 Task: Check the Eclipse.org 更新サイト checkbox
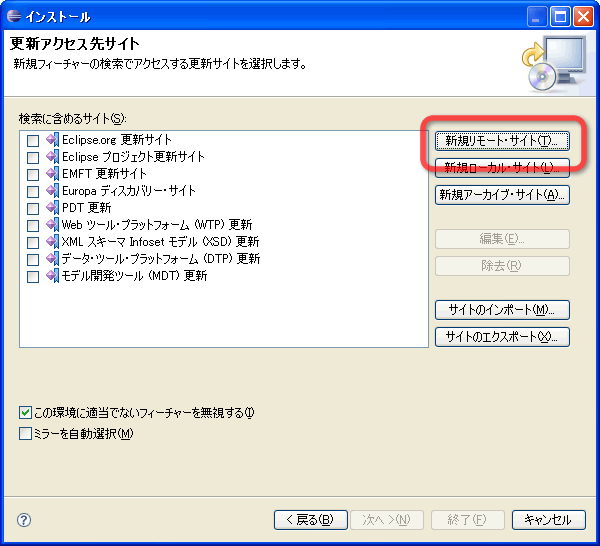point(33,141)
